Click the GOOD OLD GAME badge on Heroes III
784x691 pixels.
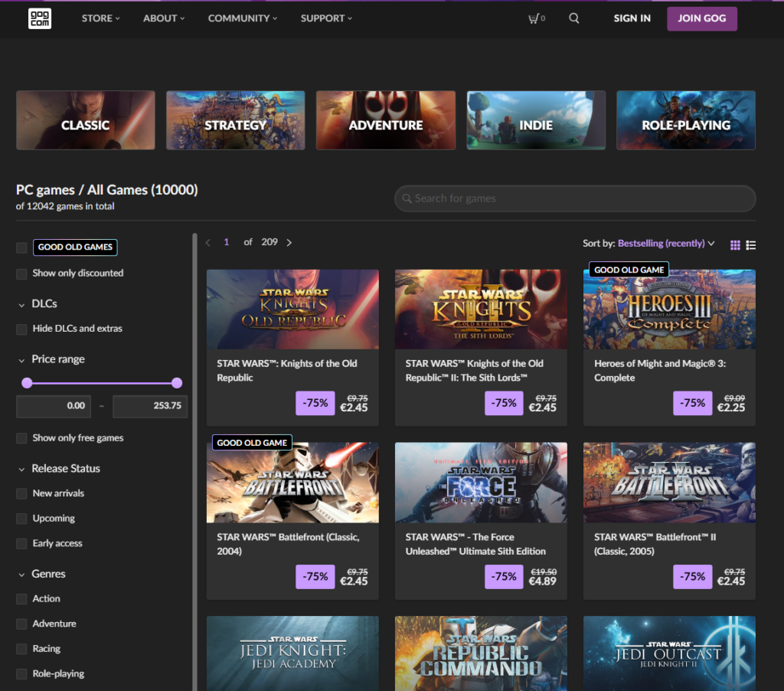point(629,270)
